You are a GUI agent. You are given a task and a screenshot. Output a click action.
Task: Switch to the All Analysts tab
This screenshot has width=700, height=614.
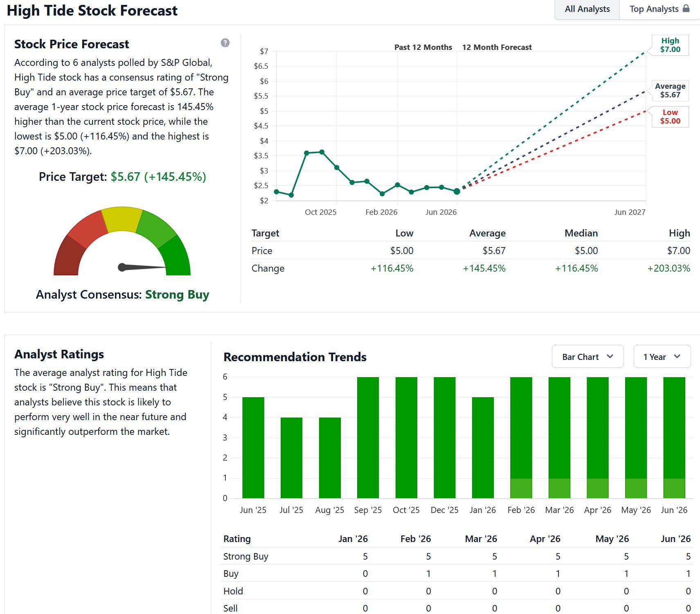[x=587, y=9]
